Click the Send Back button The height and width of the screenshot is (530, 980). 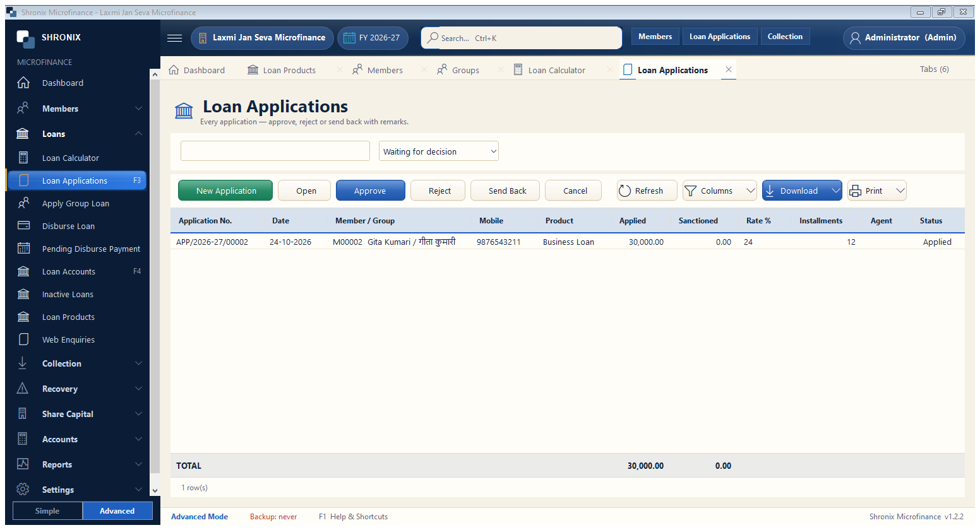pyautogui.click(x=505, y=191)
